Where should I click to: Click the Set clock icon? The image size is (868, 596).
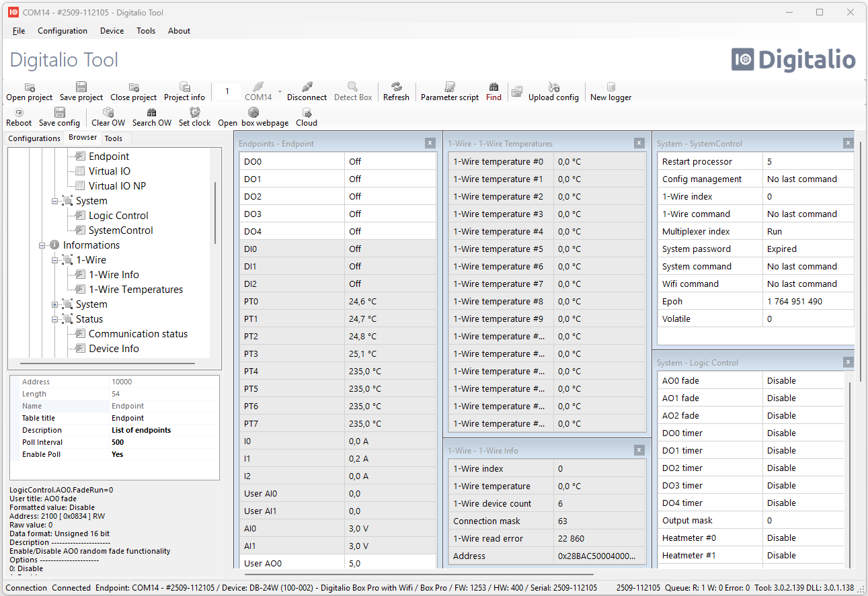(x=194, y=113)
